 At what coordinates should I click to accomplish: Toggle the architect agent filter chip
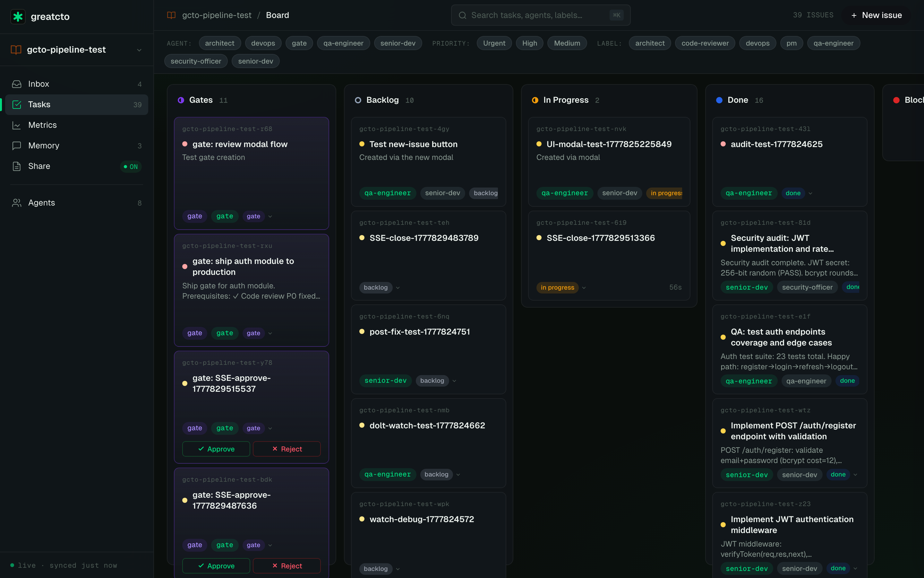coord(219,43)
